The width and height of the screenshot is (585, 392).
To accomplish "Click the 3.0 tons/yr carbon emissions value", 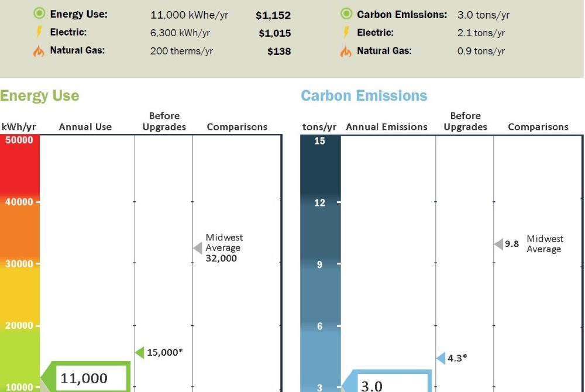I will [484, 15].
